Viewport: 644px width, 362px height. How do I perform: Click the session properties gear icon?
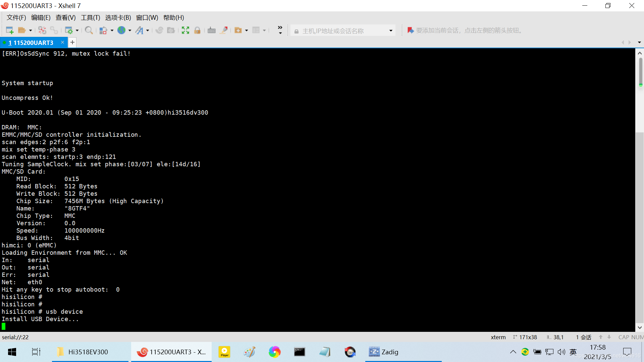pos(69,31)
